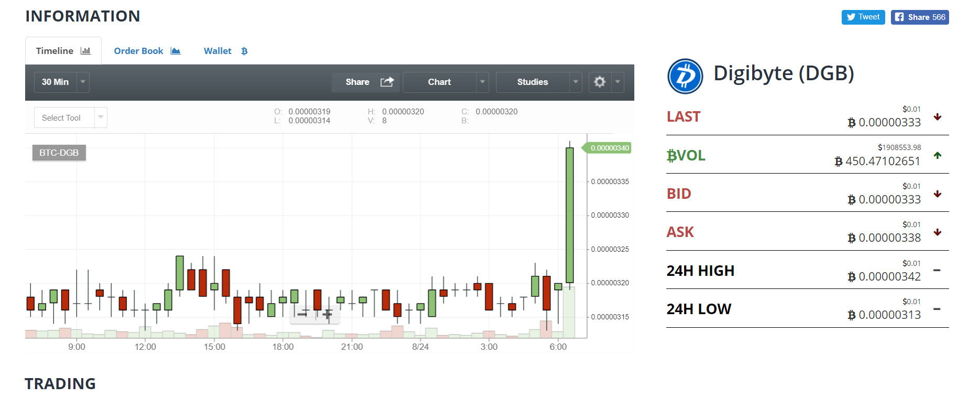Click the '24H HIGH' label
980x397 pixels.
(x=701, y=271)
